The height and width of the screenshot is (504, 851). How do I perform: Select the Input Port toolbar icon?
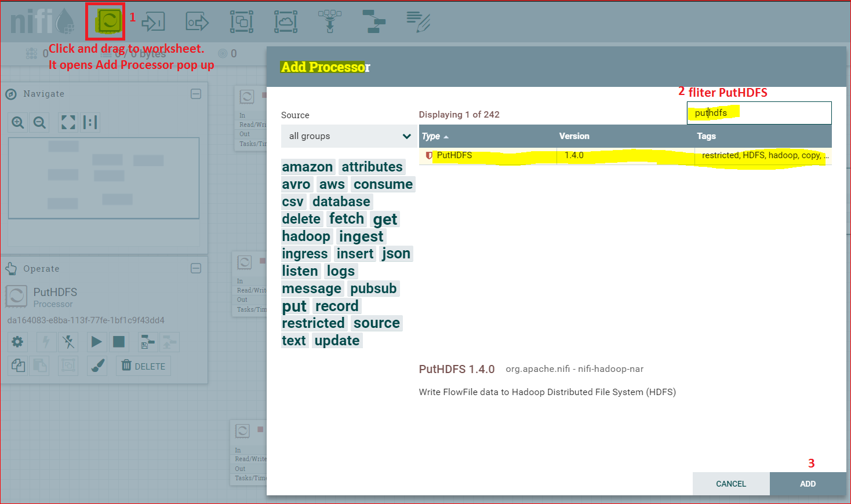[x=153, y=22]
